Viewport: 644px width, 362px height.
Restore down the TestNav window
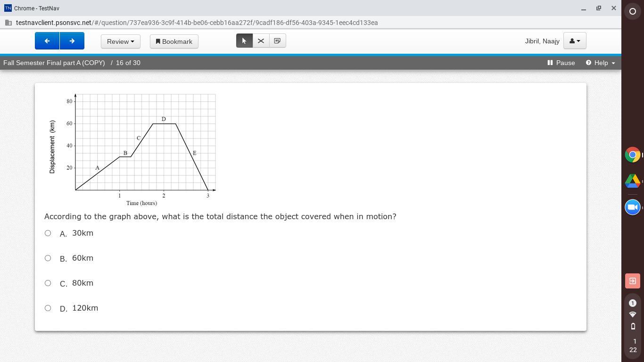pyautogui.click(x=599, y=8)
